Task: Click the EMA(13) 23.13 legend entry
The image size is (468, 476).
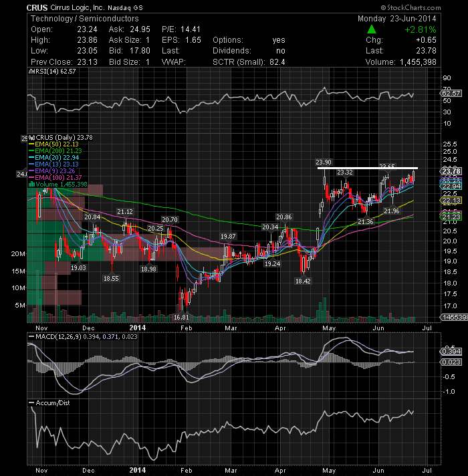Action: pos(57,164)
